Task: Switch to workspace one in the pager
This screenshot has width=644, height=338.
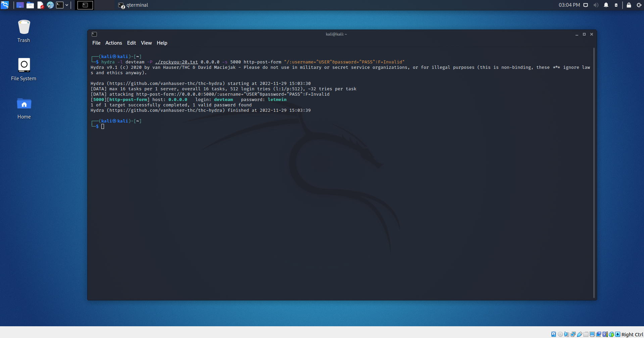Action: click(x=85, y=5)
